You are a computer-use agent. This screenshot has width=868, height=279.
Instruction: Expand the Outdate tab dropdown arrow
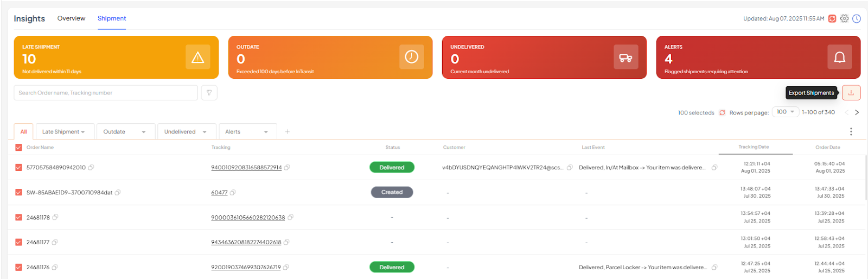click(x=144, y=132)
